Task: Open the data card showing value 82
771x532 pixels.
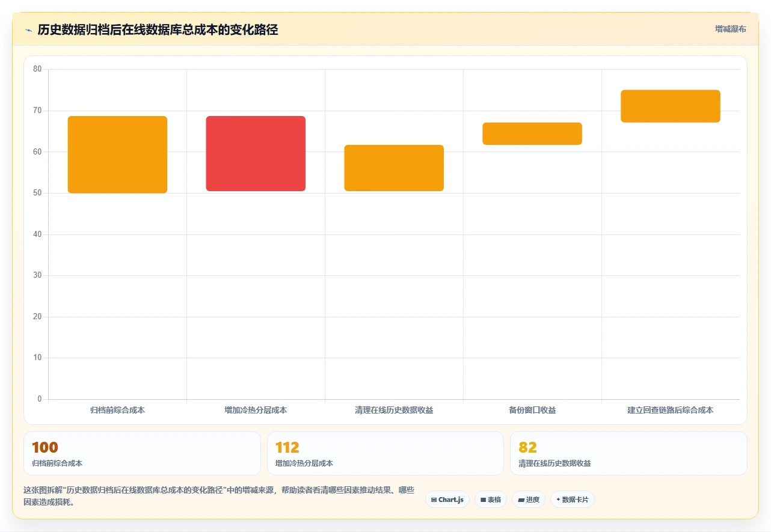Action: pos(628,453)
